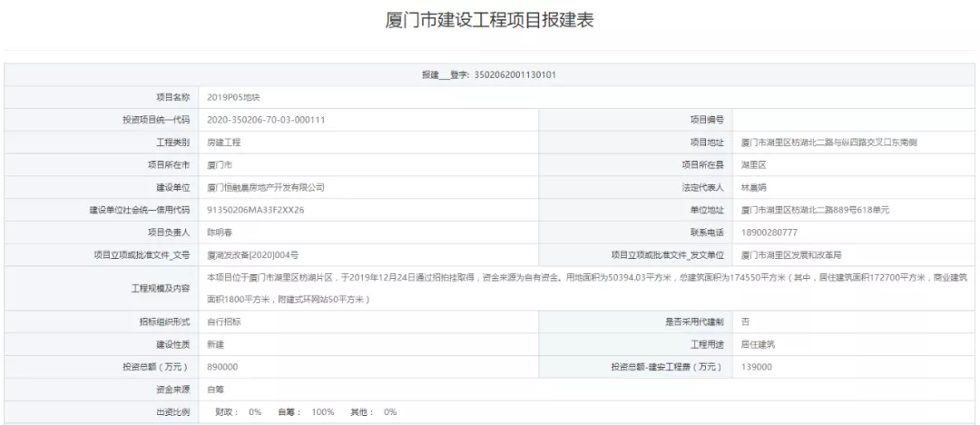Click the registration number 3502062001130101

tap(515, 75)
